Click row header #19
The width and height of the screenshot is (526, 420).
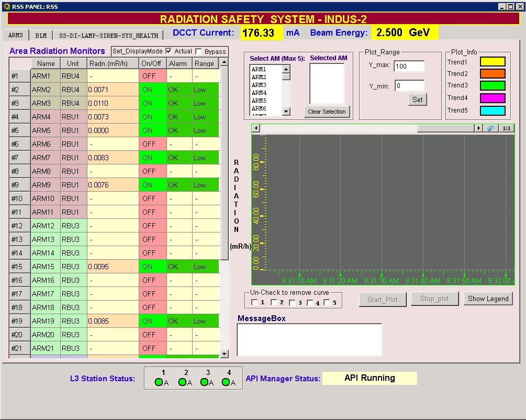(20, 321)
